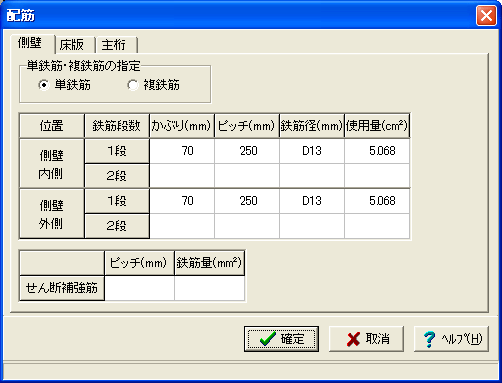Close the 配筋 dialog window
Viewport: 502px width, 383px height.
coord(486,16)
